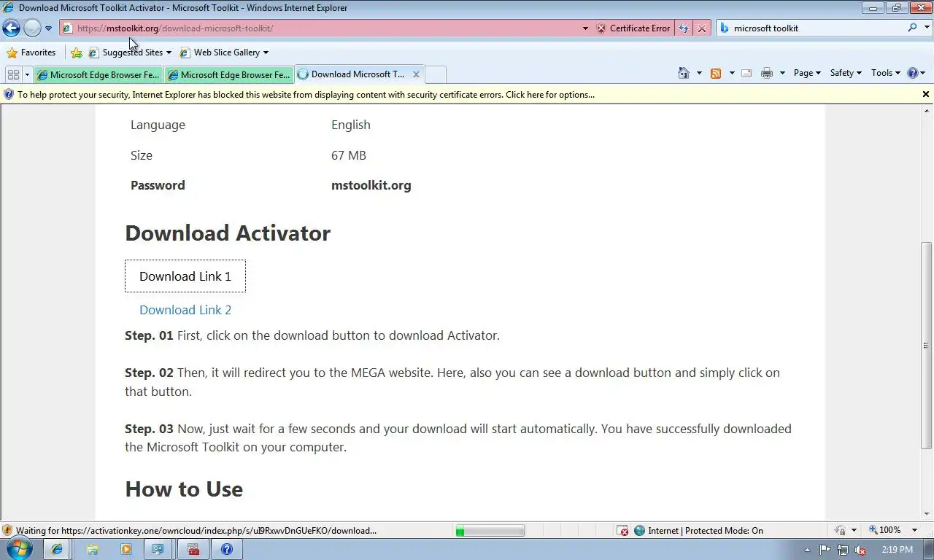Click the page loading progress bar

pyautogui.click(x=490, y=531)
